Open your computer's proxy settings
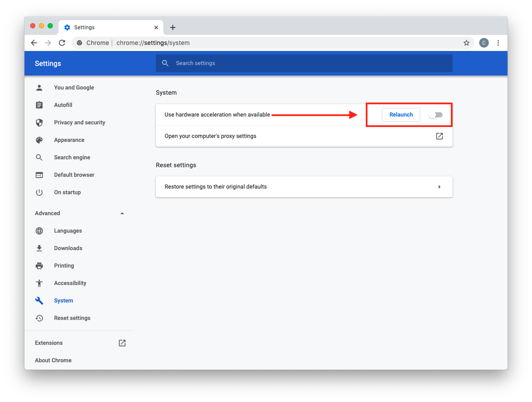This screenshot has width=532, height=402. 304,136
